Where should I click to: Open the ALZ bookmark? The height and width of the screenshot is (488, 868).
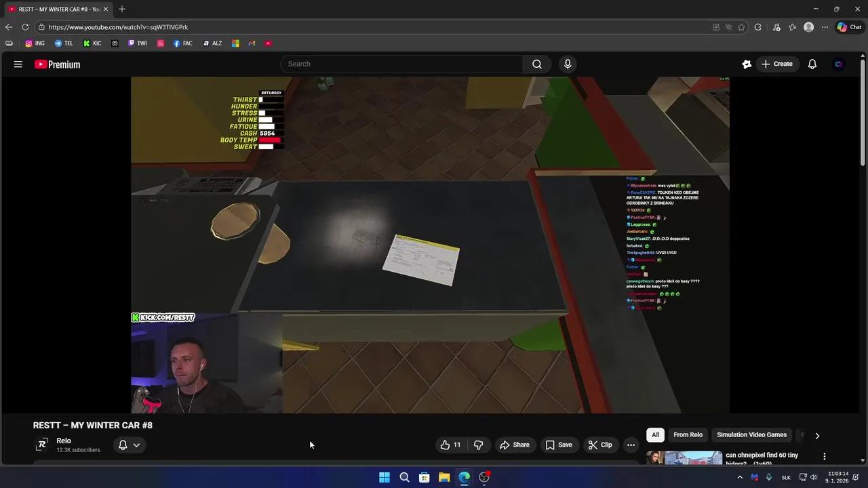coord(213,43)
